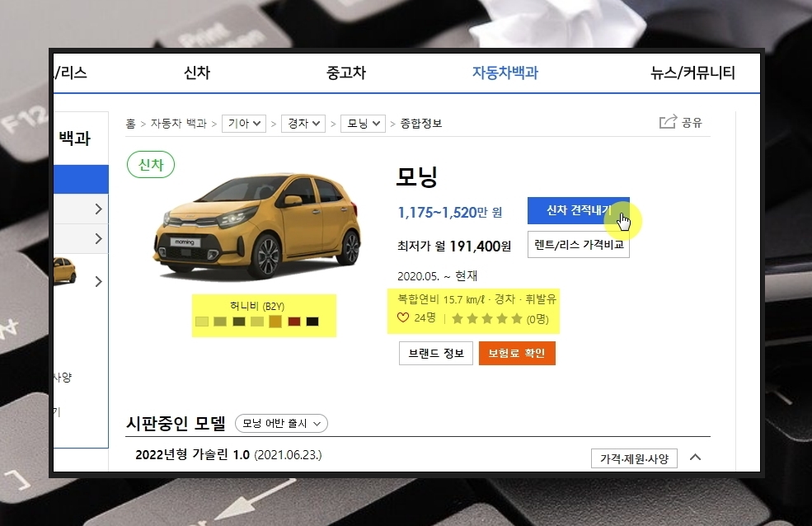Viewport: 812px width, 526px height.
Task: Click the 신차 badge
Action: click(151, 165)
